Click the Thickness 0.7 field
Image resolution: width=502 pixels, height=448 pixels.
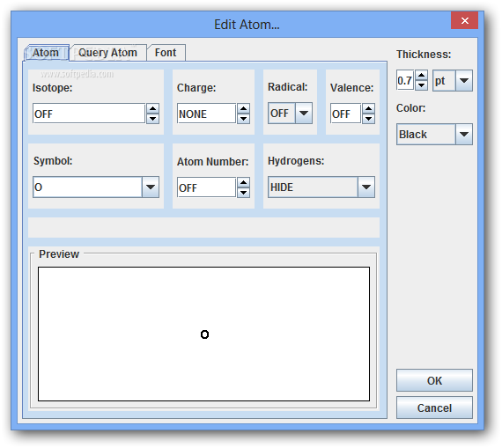pos(405,80)
